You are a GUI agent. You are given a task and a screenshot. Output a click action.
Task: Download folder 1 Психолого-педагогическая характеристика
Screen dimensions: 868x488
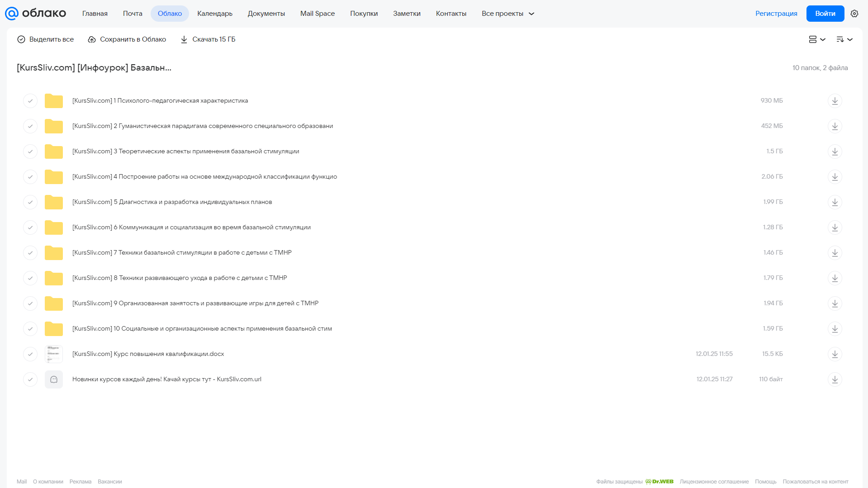point(835,101)
